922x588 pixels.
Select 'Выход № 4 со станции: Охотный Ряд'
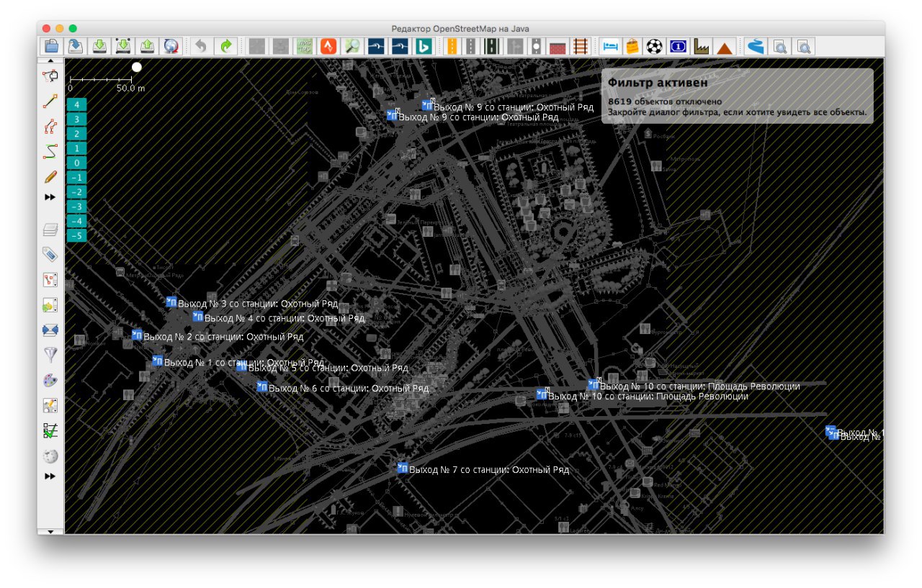click(x=285, y=318)
